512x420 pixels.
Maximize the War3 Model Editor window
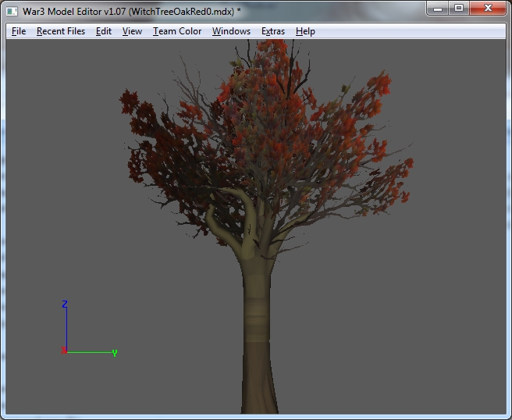[459, 8]
